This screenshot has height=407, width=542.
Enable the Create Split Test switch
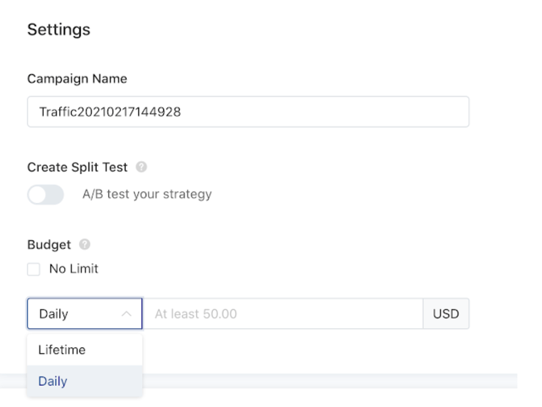pyautogui.click(x=46, y=195)
